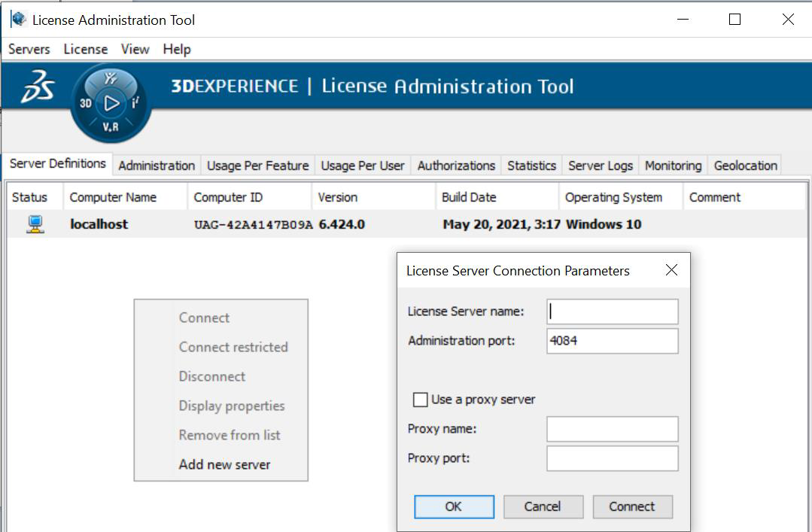Choose Add new server from context menu
Viewport: 812px width, 532px height.
pyautogui.click(x=225, y=465)
